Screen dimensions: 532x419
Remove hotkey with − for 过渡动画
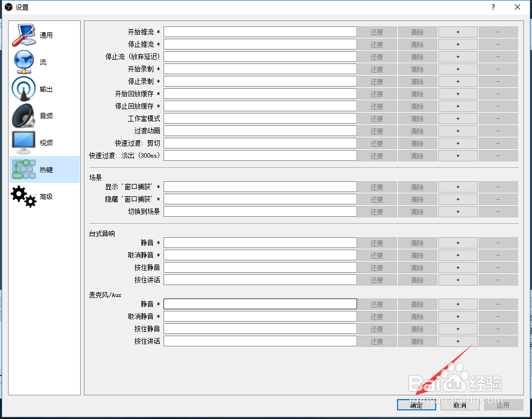[x=498, y=131]
